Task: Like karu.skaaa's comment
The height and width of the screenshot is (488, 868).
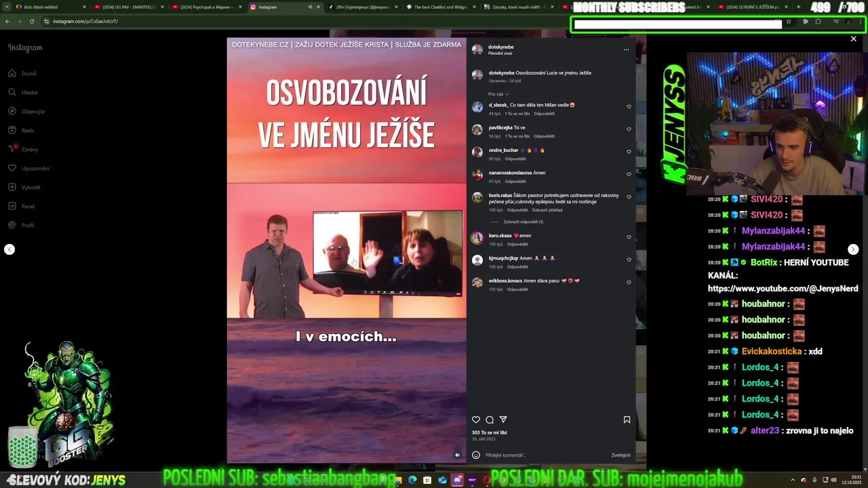Action: pyautogui.click(x=629, y=237)
